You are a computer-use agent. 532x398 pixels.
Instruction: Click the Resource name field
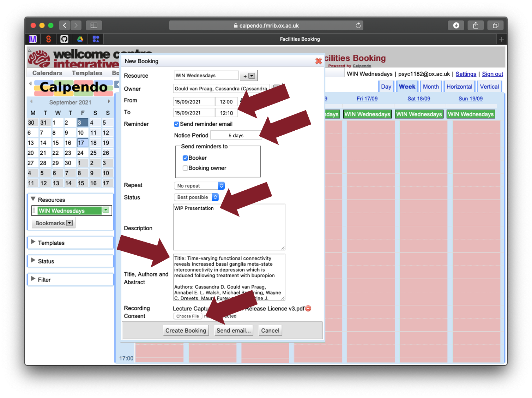206,76
